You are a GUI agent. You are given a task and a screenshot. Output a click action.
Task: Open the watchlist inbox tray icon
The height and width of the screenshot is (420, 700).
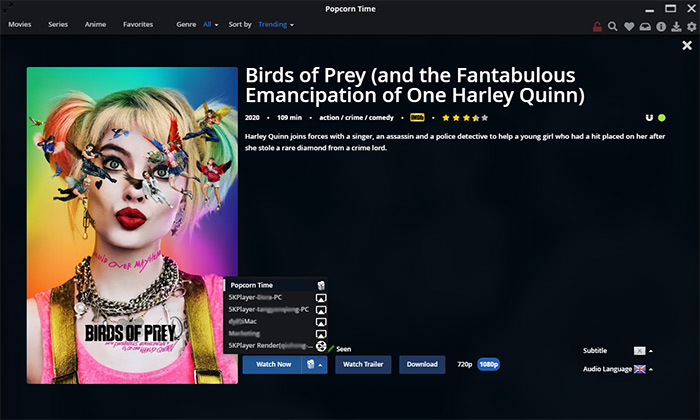(645, 27)
